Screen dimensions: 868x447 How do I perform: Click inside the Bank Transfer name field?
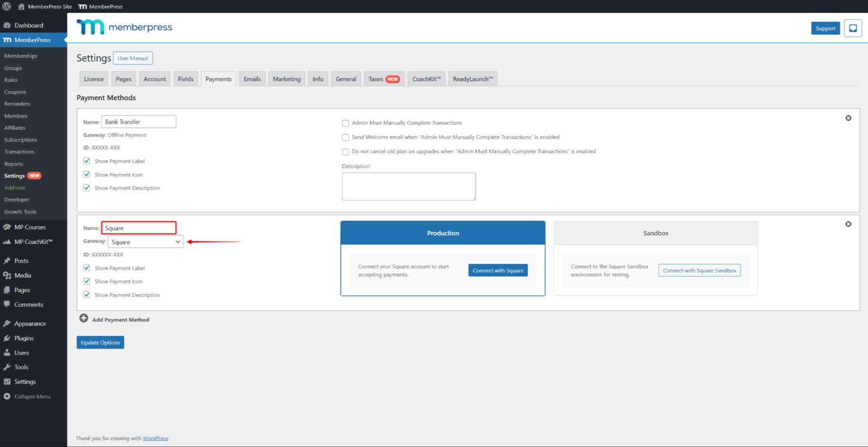coord(138,121)
